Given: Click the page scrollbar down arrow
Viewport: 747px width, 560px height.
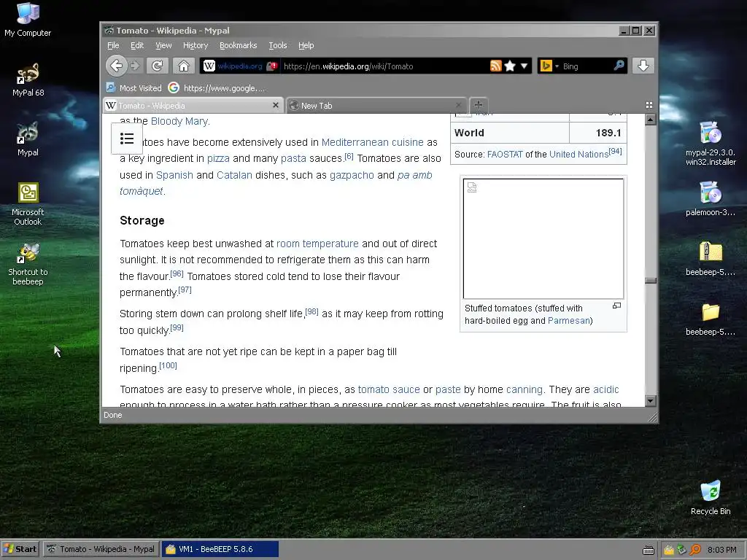Looking at the screenshot, I should (x=650, y=400).
